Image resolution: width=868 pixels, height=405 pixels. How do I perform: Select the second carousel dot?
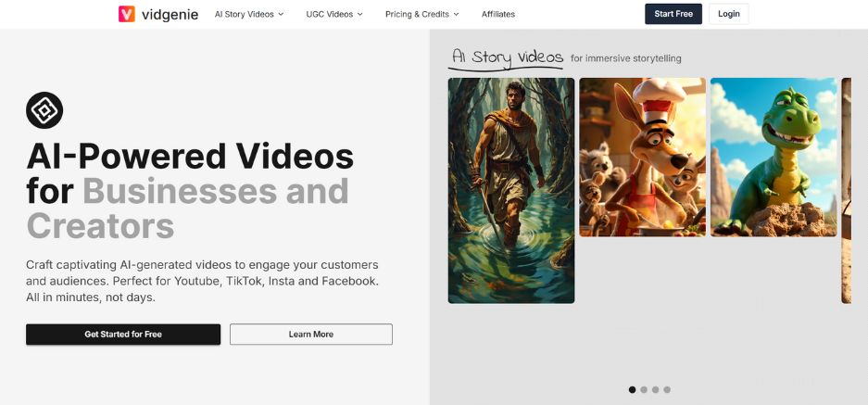[x=644, y=389]
